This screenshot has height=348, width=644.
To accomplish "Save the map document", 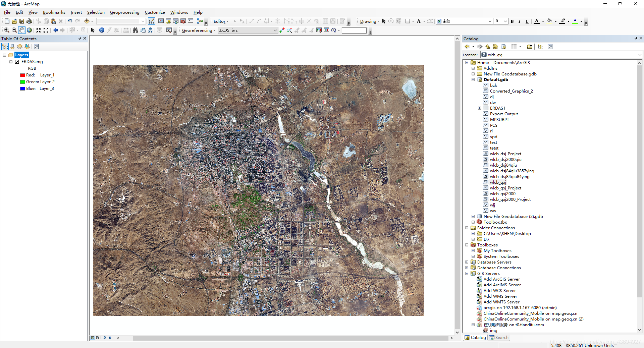I will pos(21,21).
